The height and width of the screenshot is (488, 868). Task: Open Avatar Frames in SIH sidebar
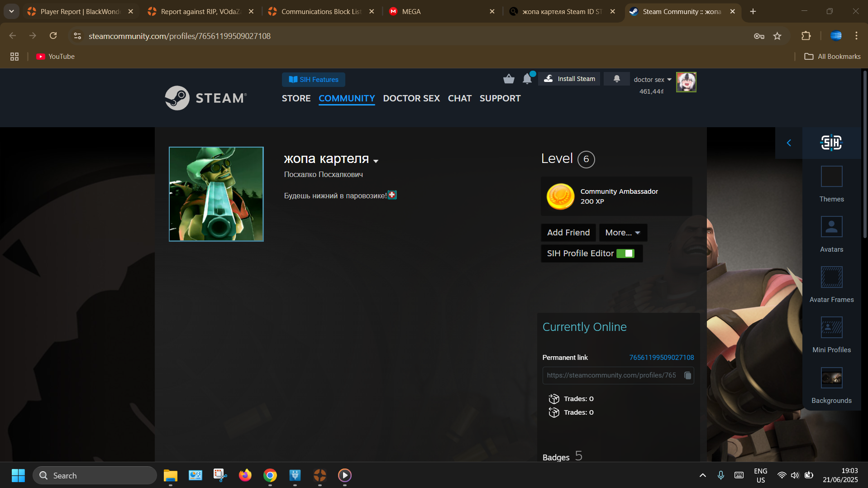click(831, 285)
